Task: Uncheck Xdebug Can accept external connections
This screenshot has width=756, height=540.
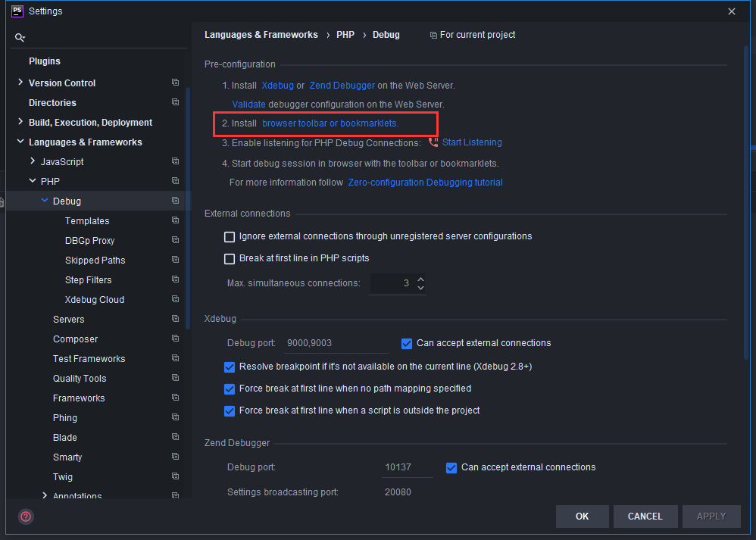Action: click(x=407, y=344)
